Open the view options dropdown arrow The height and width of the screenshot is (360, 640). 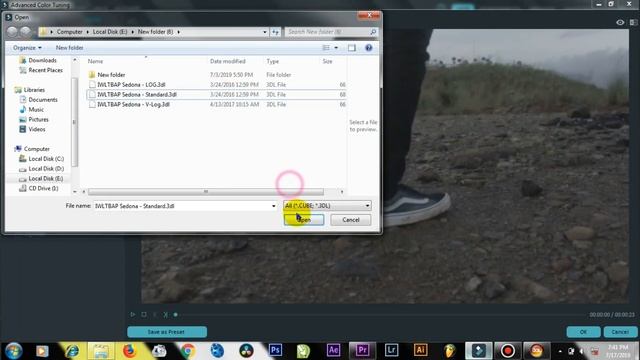pyautogui.click(x=336, y=48)
